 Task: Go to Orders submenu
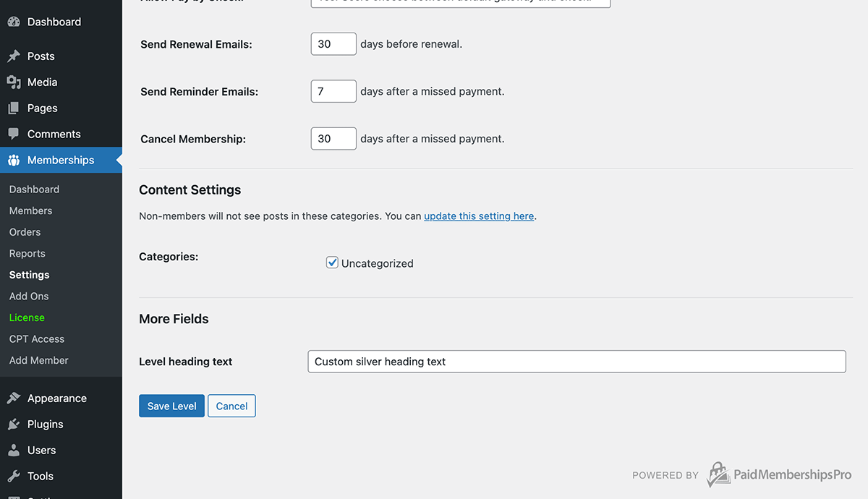pyautogui.click(x=25, y=232)
